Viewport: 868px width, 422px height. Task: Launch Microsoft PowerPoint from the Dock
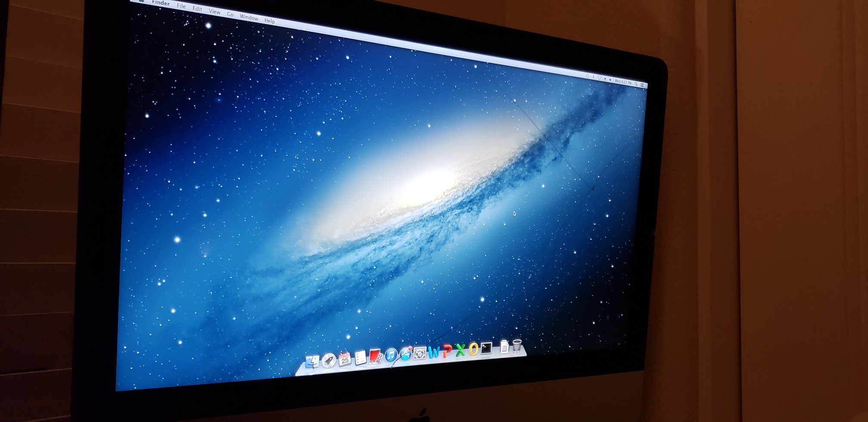tap(447, 351)
